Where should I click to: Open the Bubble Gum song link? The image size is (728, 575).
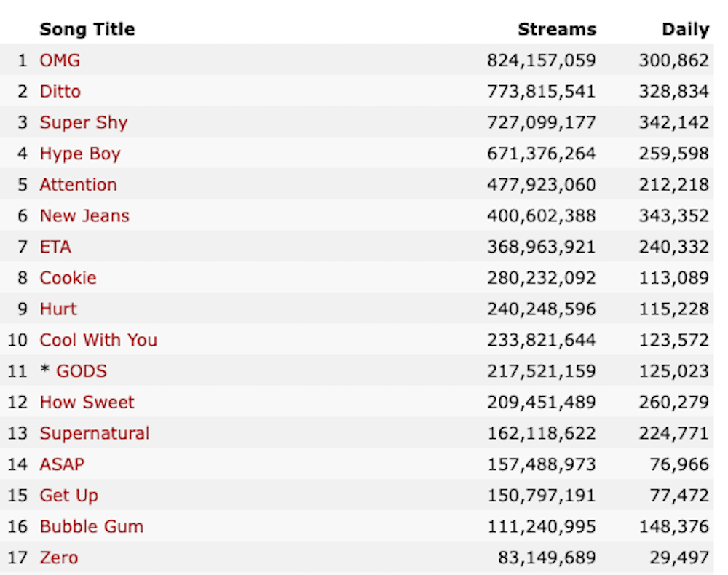(x=92, y=527)
